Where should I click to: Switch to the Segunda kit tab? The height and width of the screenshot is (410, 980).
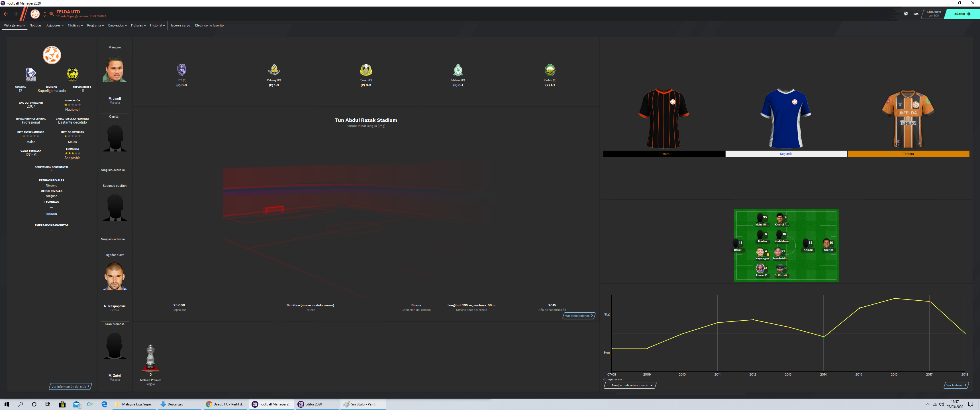(x=786, y=154)
